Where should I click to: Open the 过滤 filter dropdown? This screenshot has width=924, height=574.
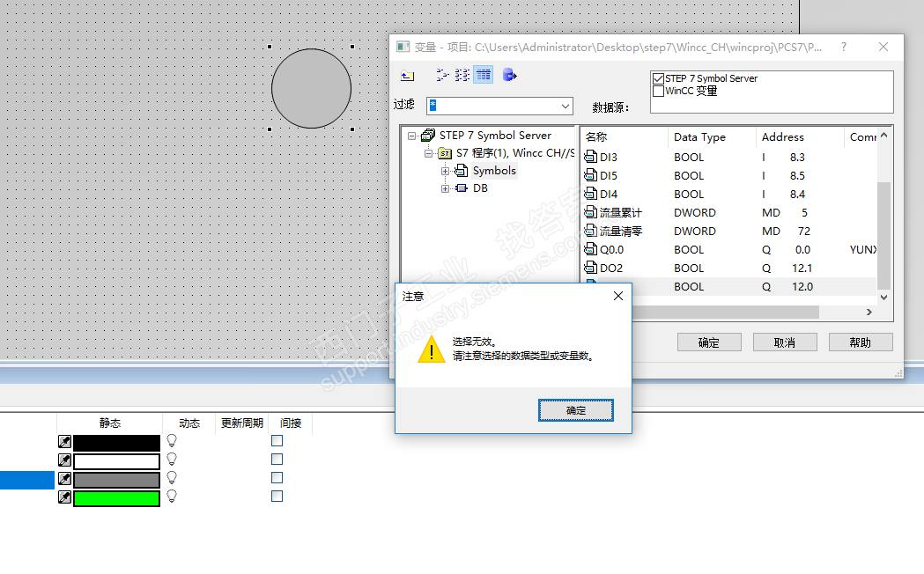tap(565, 106)
